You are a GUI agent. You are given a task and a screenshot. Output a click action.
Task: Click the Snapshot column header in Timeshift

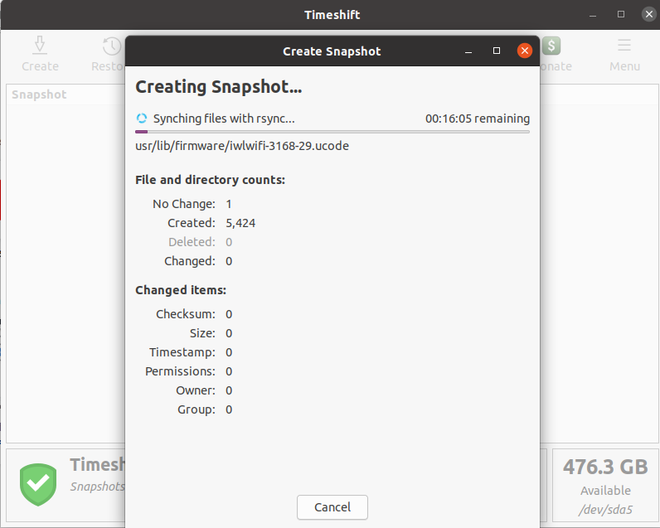[x=39, y=94]
